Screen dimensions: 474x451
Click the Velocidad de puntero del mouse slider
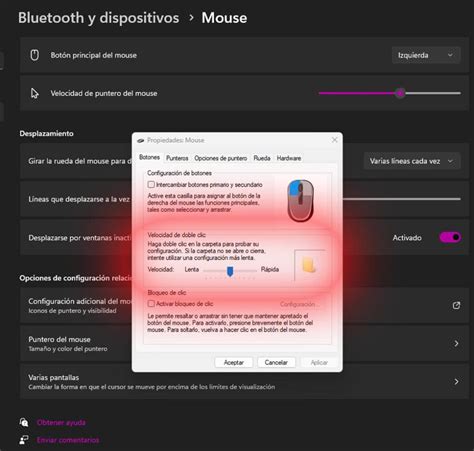click(x=390, y=93)
